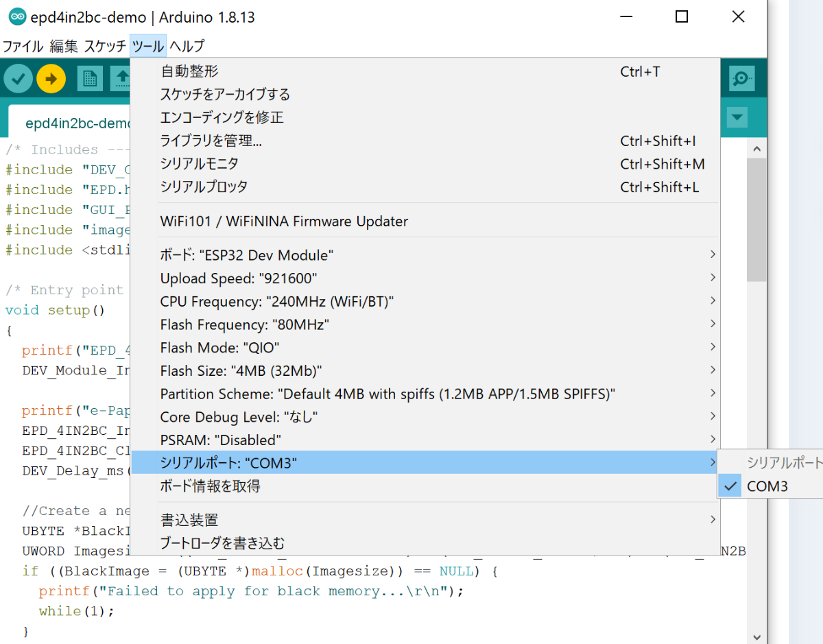Click the #include "DEV_C code line
The width and height of the screenshot is (823, 644).
click(68, 169)
